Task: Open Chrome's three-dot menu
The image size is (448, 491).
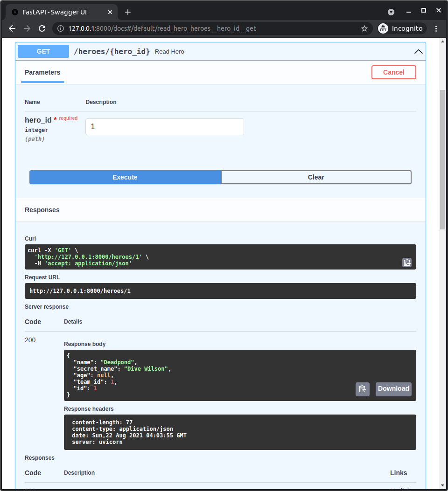Action: pos(436,28)
